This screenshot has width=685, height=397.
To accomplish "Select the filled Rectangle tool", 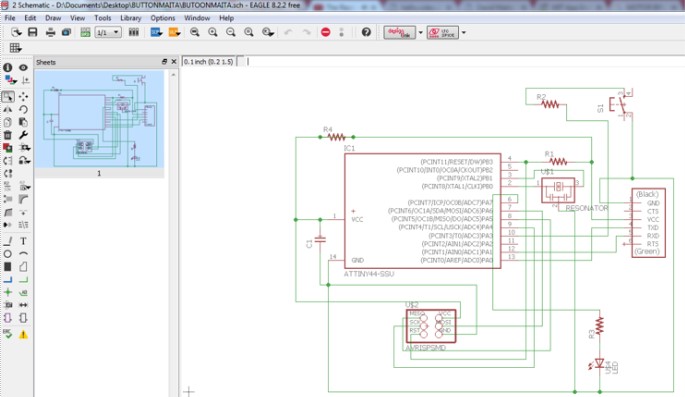I will tap(8, 266).
